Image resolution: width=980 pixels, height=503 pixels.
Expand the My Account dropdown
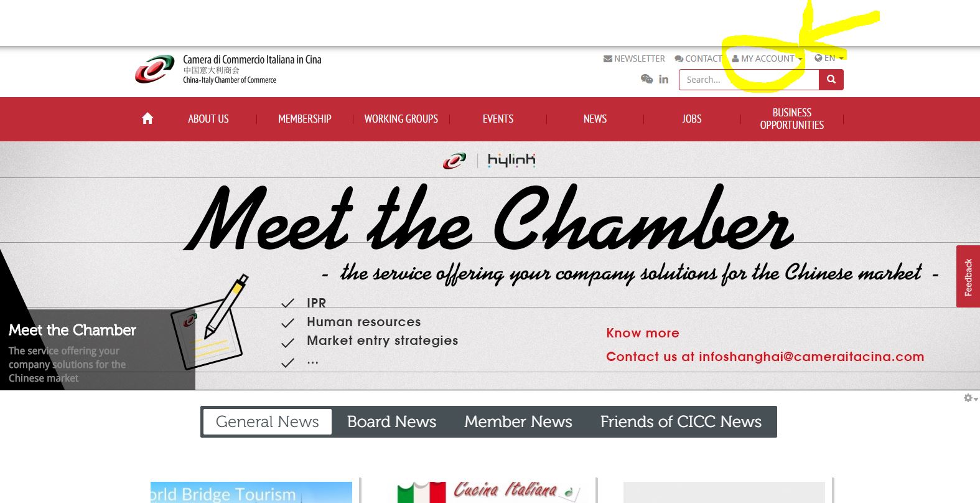tap(767, 59)
